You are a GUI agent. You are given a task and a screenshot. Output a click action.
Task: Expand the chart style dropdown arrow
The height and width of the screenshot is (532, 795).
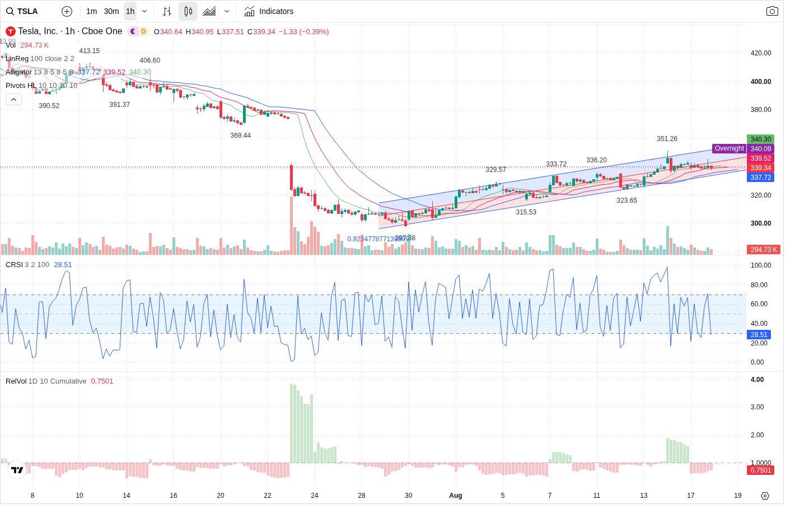point(227,11)
